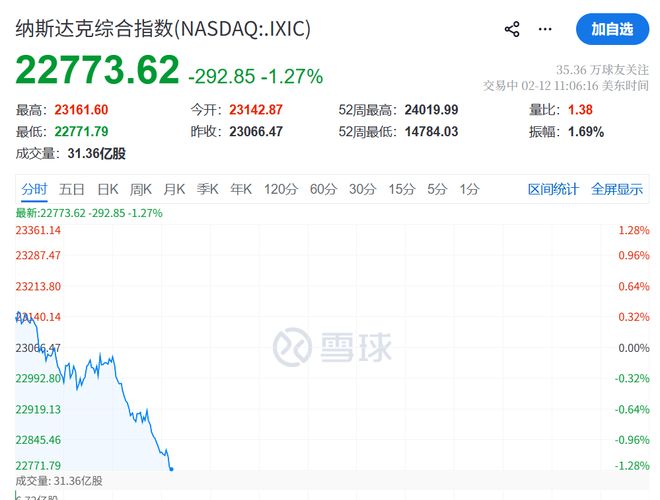Screen dimensions: 660x500
Task: Switch to the 120分 interval tab
Action: 281,189
